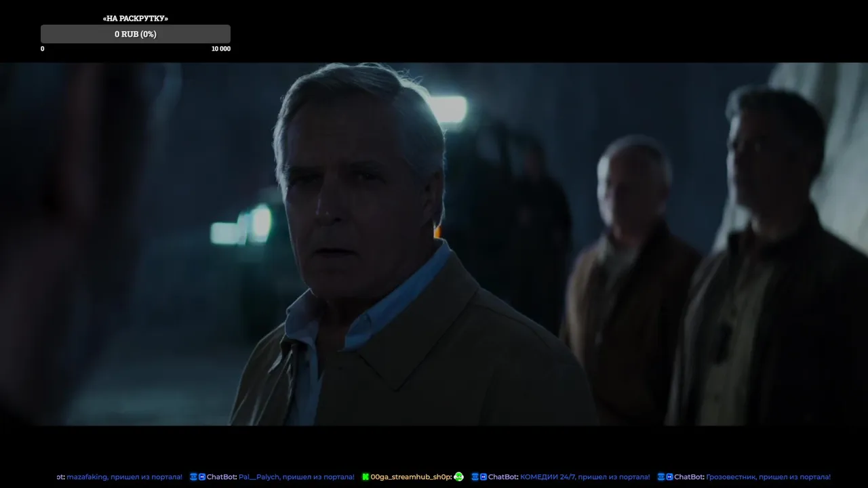This screenshot has height=488, width=868.
Task: Click the 0 RUB (0%) donation progress bar
Action: point(136,34)
